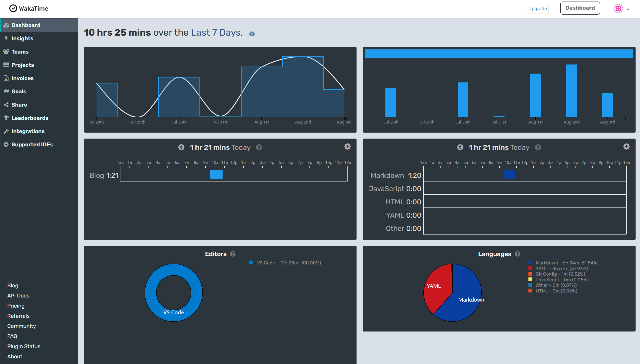Click the Aug 2nd bar in the daily chart

(571, 90)
